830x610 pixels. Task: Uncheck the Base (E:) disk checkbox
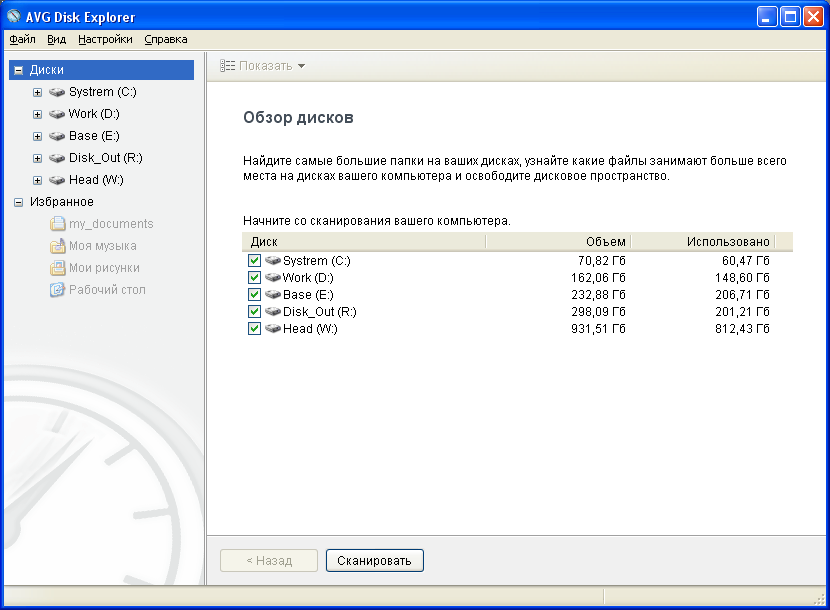pyautogui.click(x=255, y=294)
